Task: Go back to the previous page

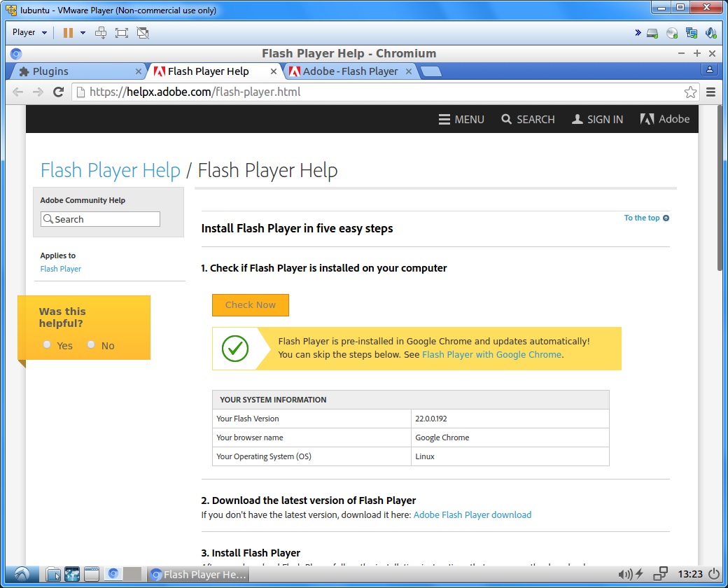Action: (x=17, y=92)
